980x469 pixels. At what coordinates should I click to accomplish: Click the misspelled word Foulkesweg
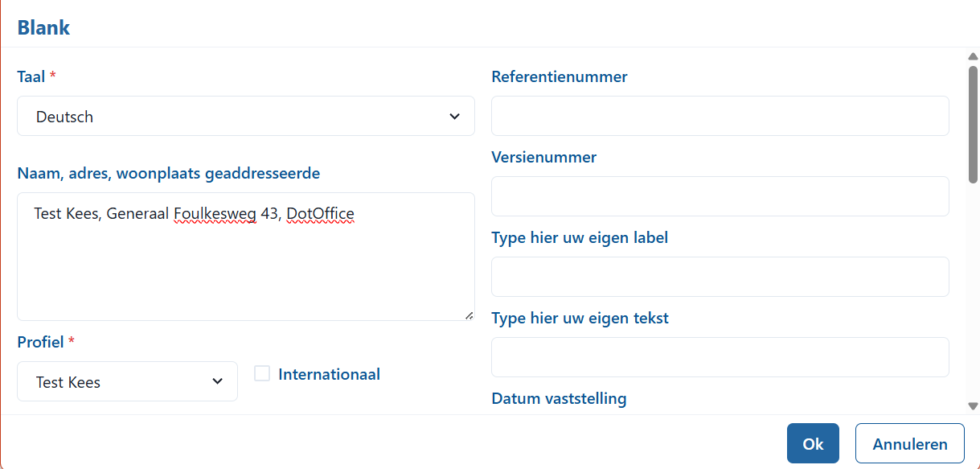215,214
